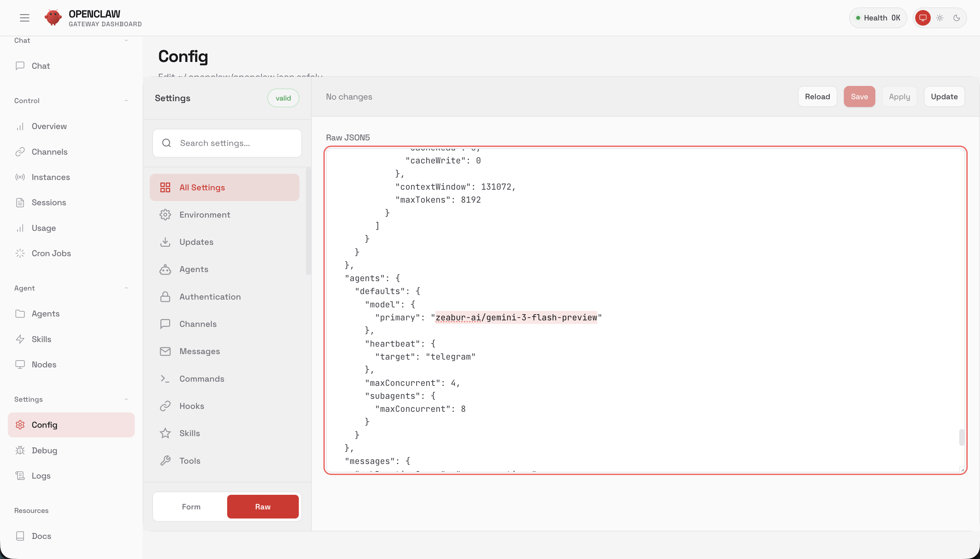Switch to Form view tab
Screen dimensions: 980x559
191,506
